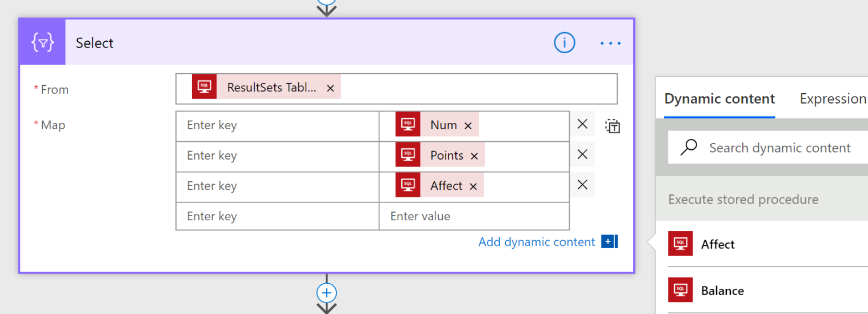Click the Add dynamic content link
This screenshot has height=314, width=868.
(x=536, y=242)
